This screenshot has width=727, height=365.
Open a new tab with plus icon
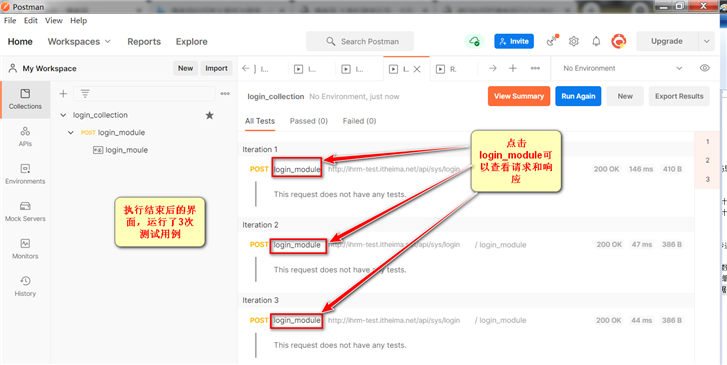point(513,68)
